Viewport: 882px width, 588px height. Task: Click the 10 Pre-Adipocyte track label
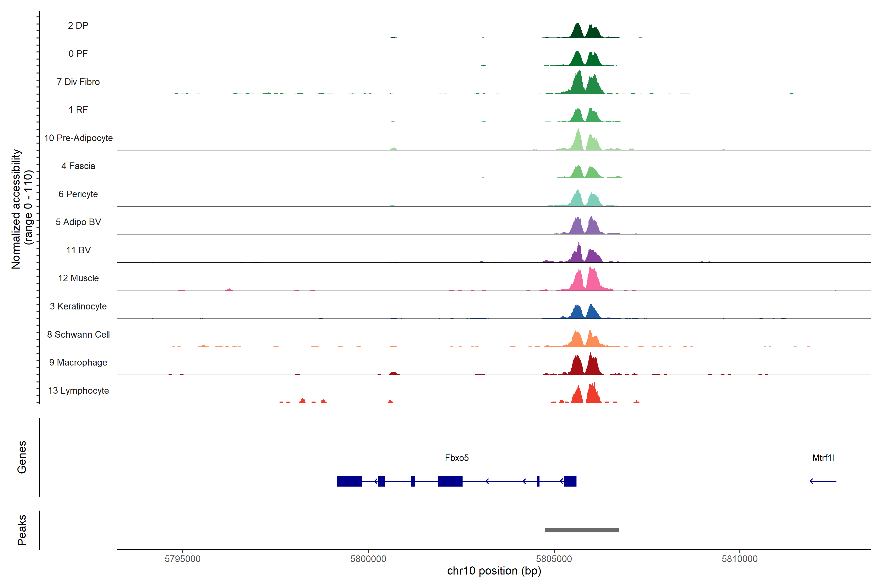click(78, 138)
